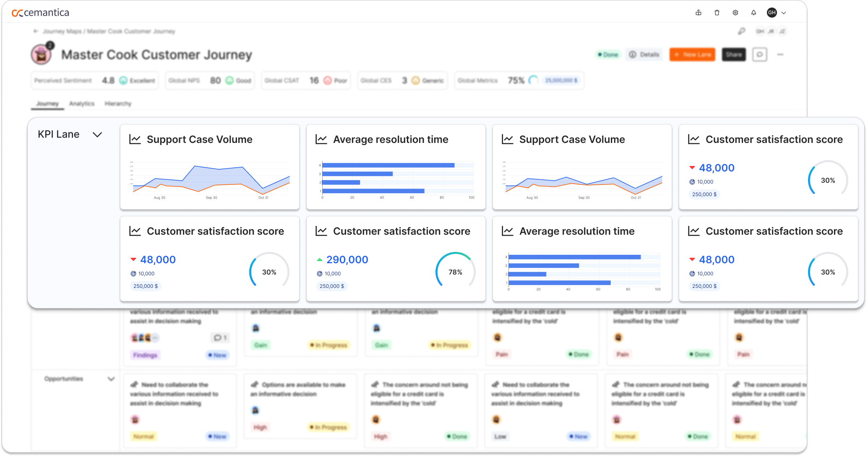Open the Details button
This screenshot has width=868, height=456.
point(644,54)
